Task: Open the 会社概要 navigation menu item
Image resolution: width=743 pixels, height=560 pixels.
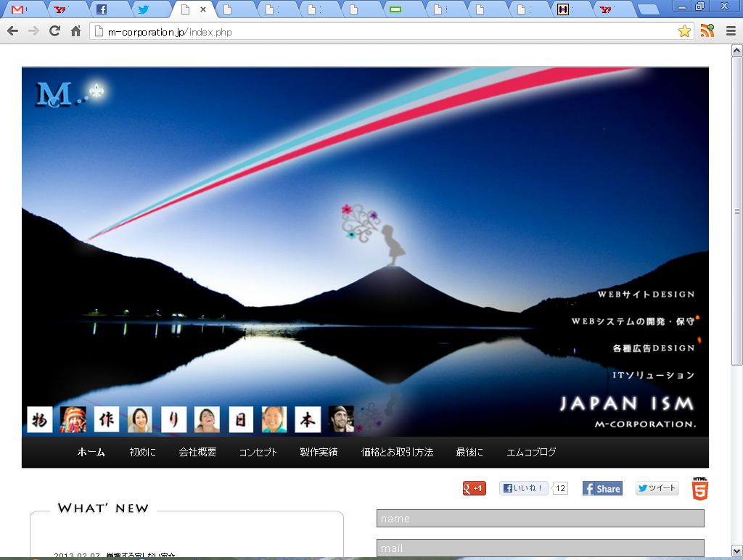Action: [197, 452]
